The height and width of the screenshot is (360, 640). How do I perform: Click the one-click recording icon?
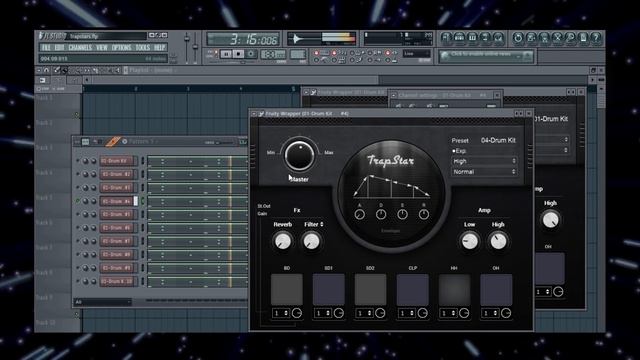tap(570, 38)
